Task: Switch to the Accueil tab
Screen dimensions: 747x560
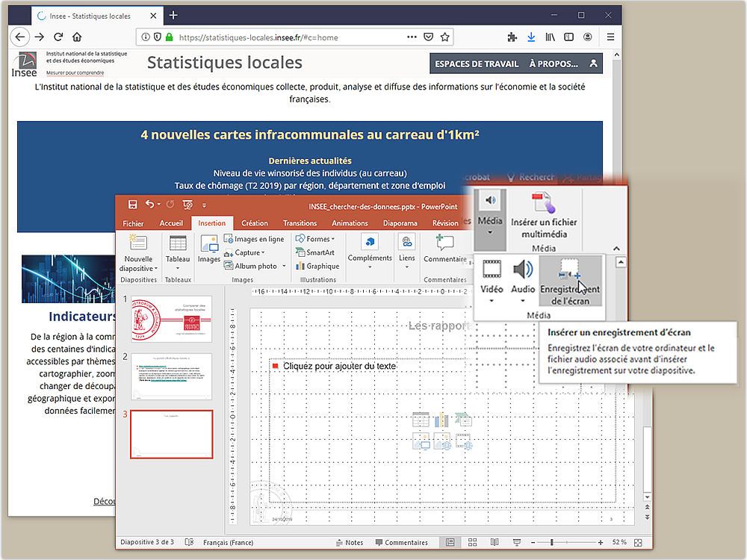Action: [x=171, y=223]
